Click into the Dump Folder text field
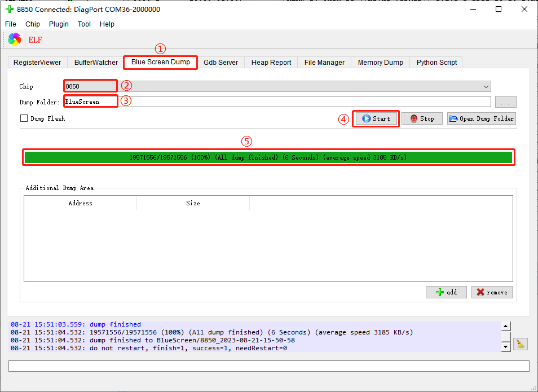This screenshot has height=392, width=538. click(x=305, y=102)
